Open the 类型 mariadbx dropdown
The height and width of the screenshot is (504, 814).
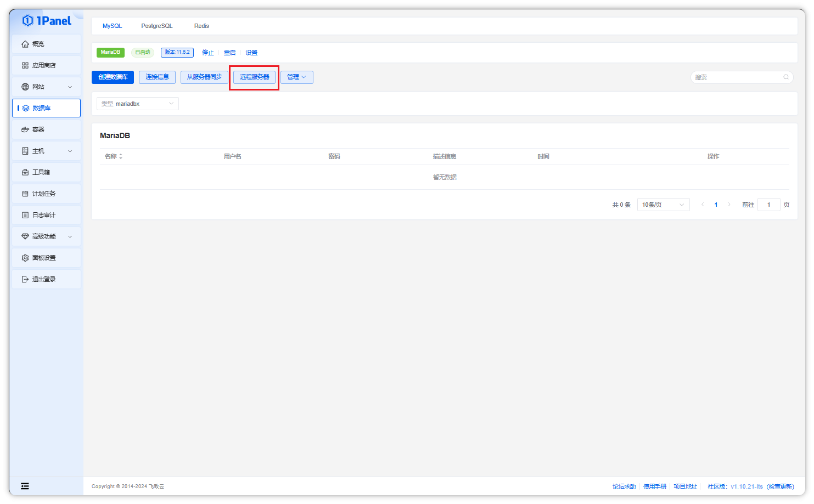(x=138, y=104)
